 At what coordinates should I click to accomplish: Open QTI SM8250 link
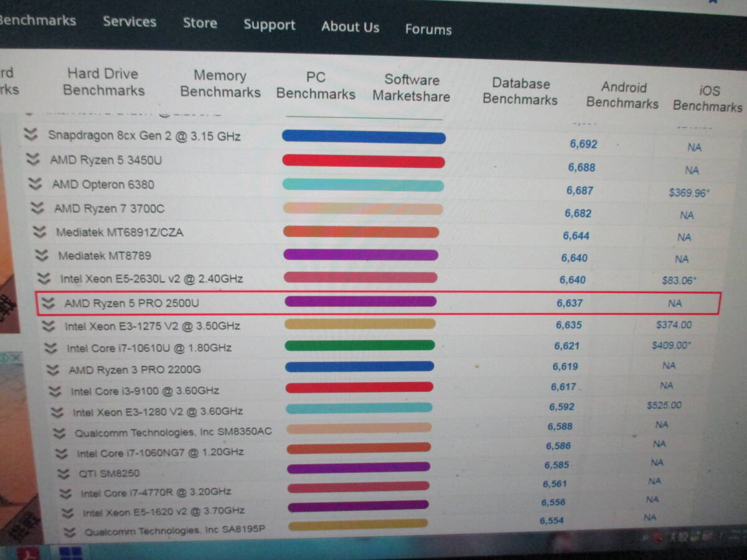(110, 474)
